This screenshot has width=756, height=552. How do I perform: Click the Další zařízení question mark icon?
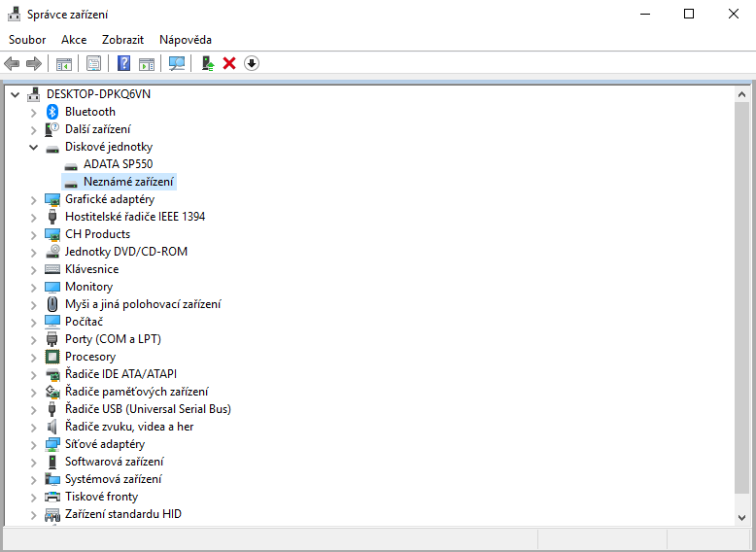pos(52,129)
